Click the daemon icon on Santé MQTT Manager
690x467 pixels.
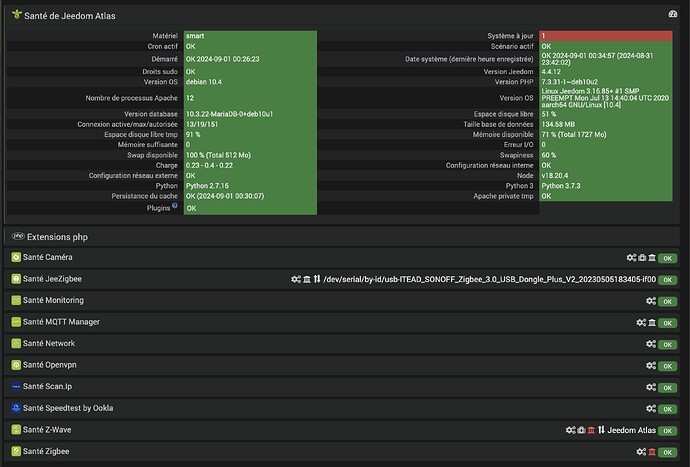point(650,322)
